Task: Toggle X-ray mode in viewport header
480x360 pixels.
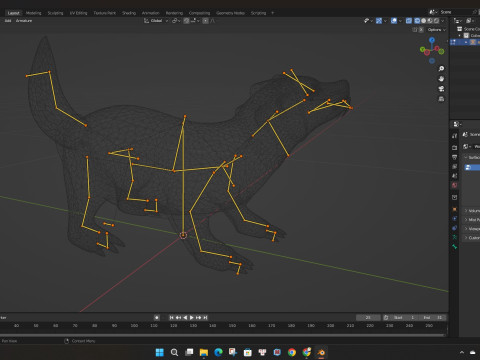Action: tap(409, 21)
